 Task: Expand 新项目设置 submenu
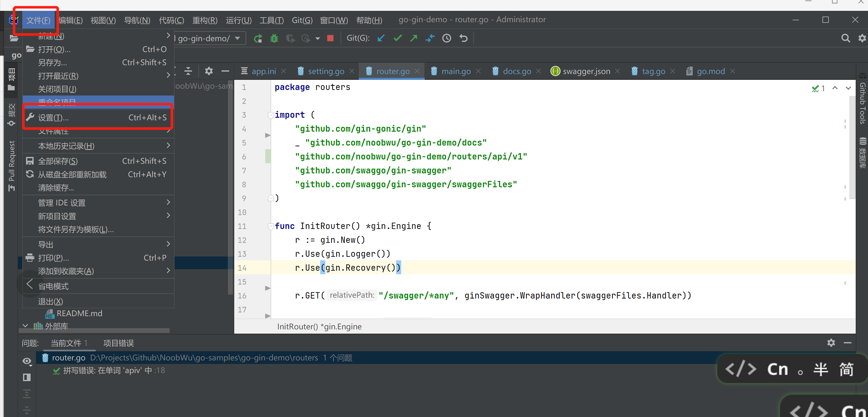click(98, 216)
